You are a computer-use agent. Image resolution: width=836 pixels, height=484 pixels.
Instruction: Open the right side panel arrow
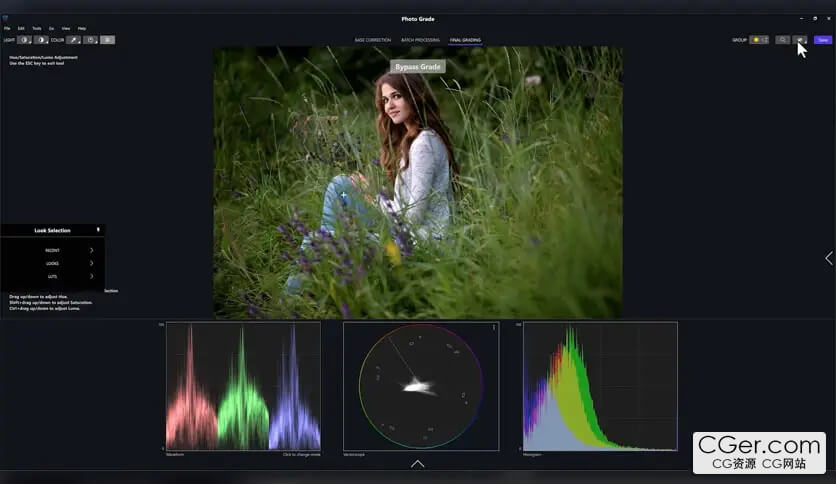[x=828, y=258]
